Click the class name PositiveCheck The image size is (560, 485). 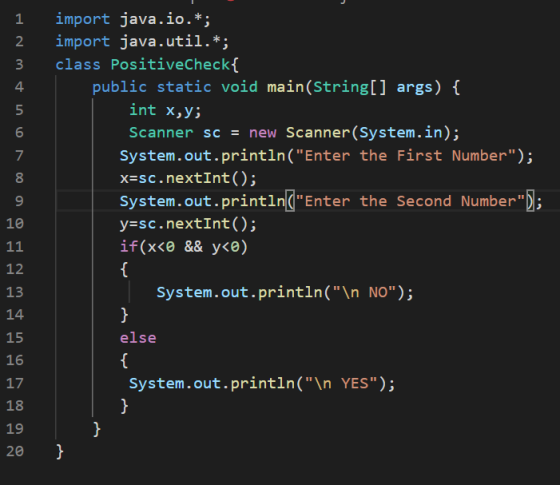point(170,65)
